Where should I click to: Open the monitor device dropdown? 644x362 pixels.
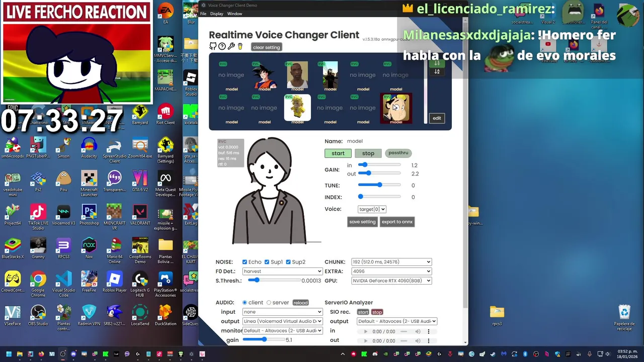(282, 330)
